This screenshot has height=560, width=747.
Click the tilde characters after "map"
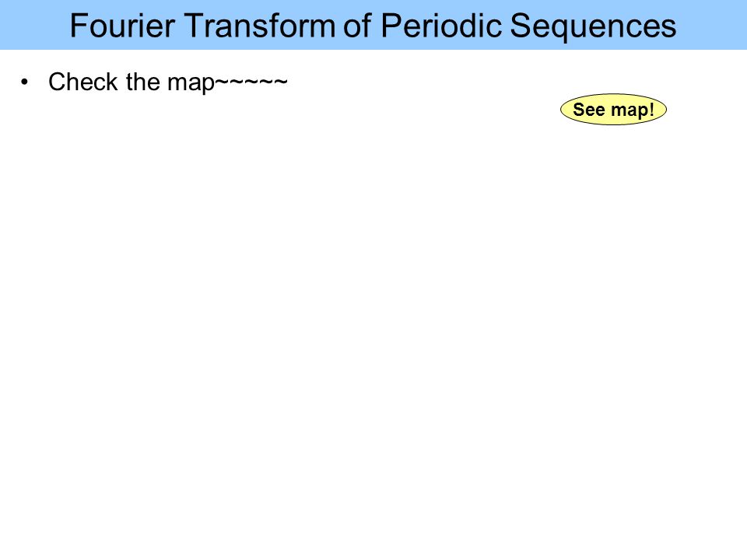[x=251, y=81]
